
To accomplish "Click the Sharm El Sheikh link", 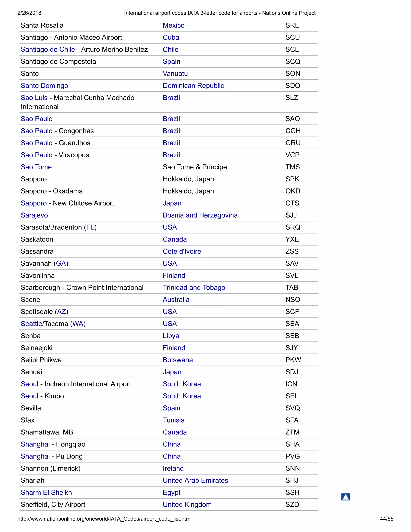I will [46, 492].
